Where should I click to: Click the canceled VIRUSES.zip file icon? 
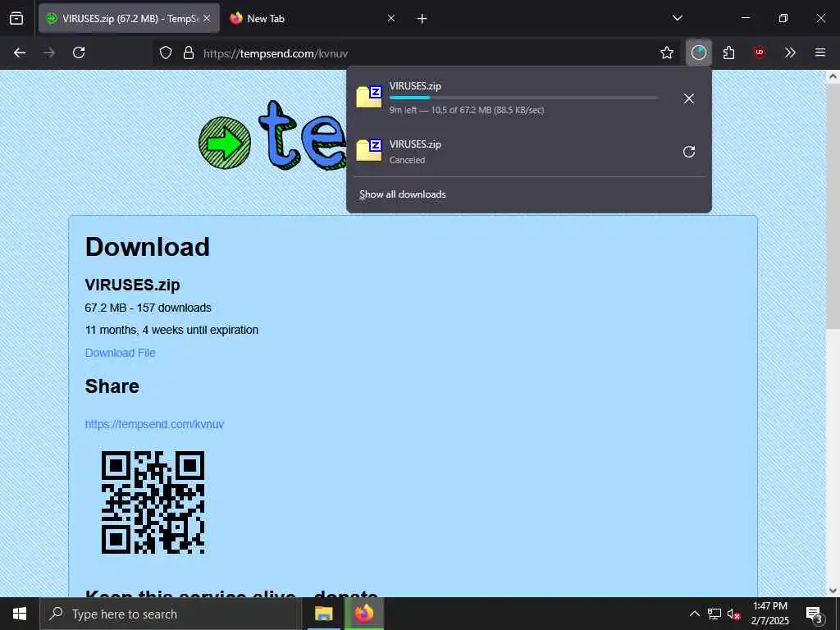(x=369, y=150)
